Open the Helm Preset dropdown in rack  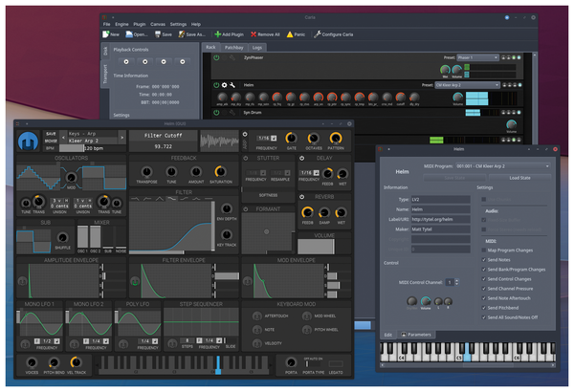click(467, 85)
